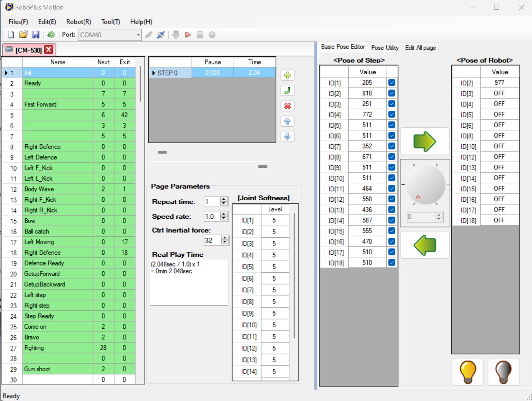The height and width of the screenshot is (401, 532).
Task: Click the Joint Softness list scrollbar
Action: click(294, 275)
